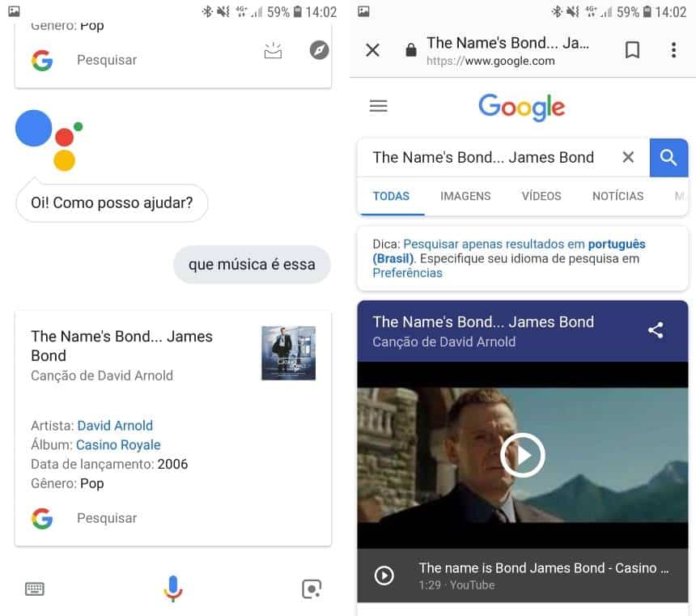Tap the blue magnifier search button
Viewport: 696px width, 616px height.
[x=668, y=158]
